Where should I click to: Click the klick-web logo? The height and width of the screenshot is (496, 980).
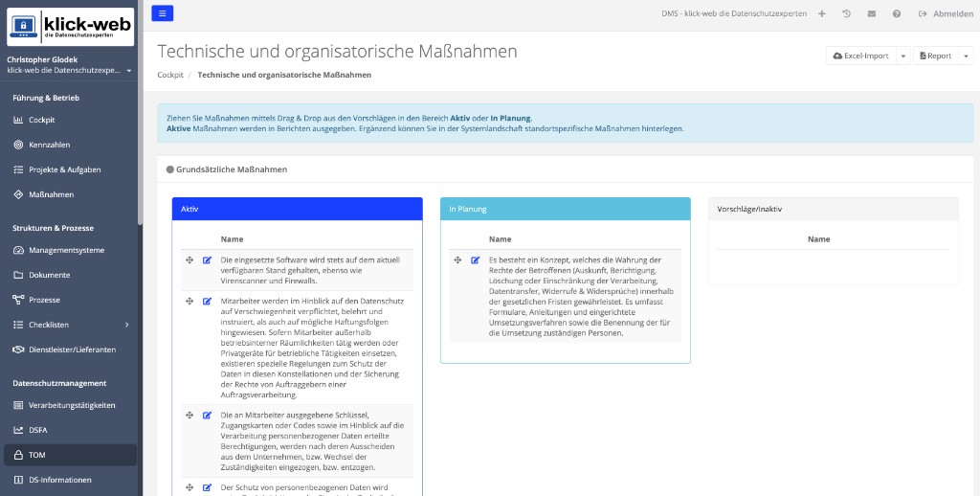pos(70,26)
